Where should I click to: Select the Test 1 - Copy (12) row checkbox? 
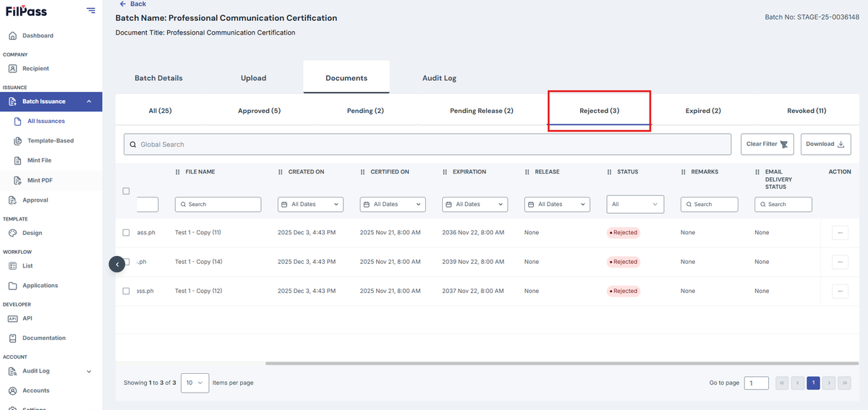click(x=126, y=291)
